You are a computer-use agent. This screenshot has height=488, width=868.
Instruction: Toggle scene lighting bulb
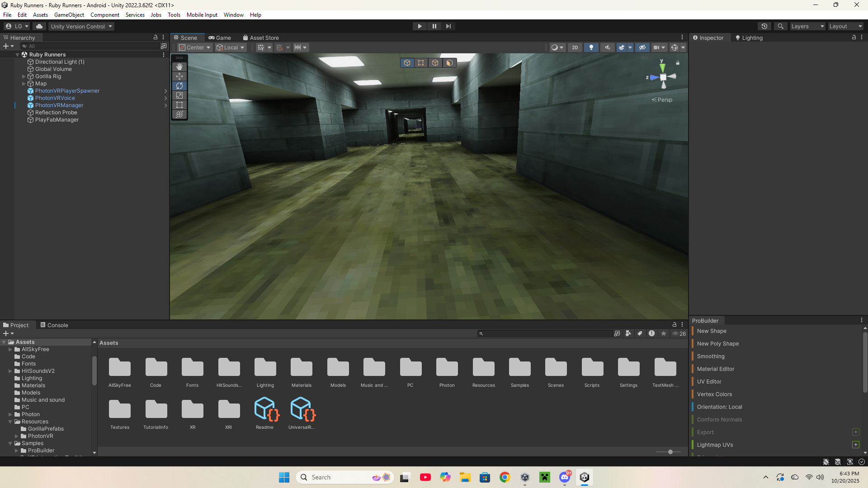(x=591, y=47)
